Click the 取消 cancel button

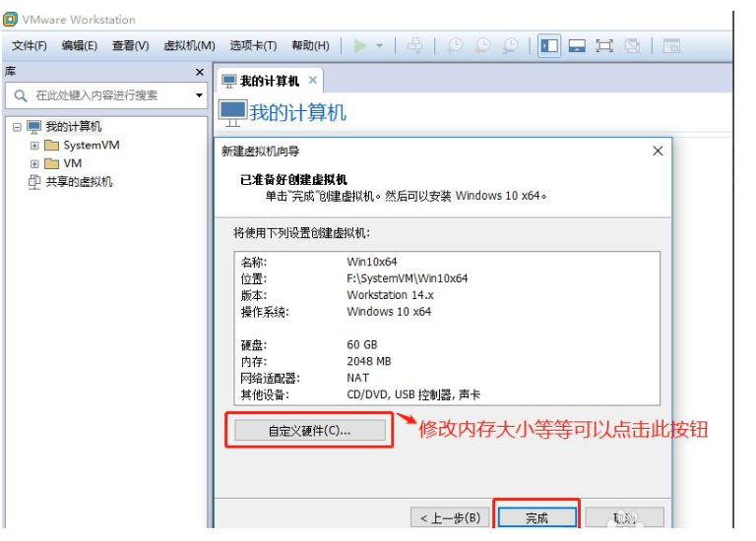[x=624, y=517]
